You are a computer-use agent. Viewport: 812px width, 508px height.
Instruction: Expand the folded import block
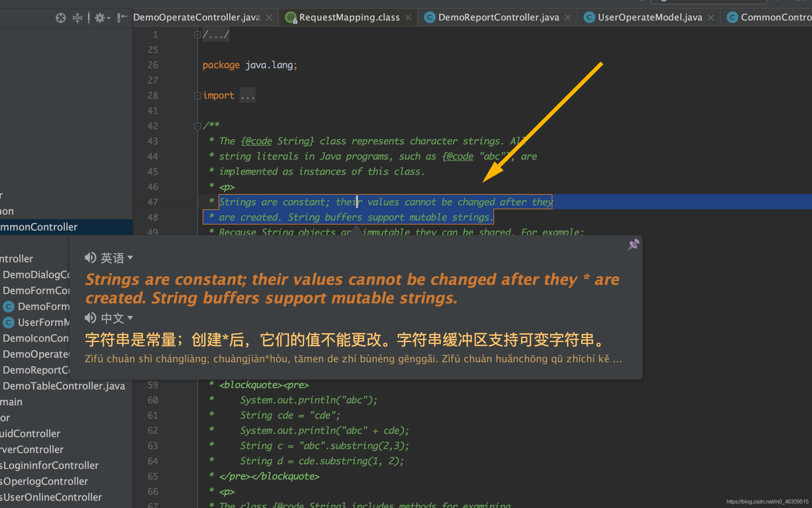(198, 95)
